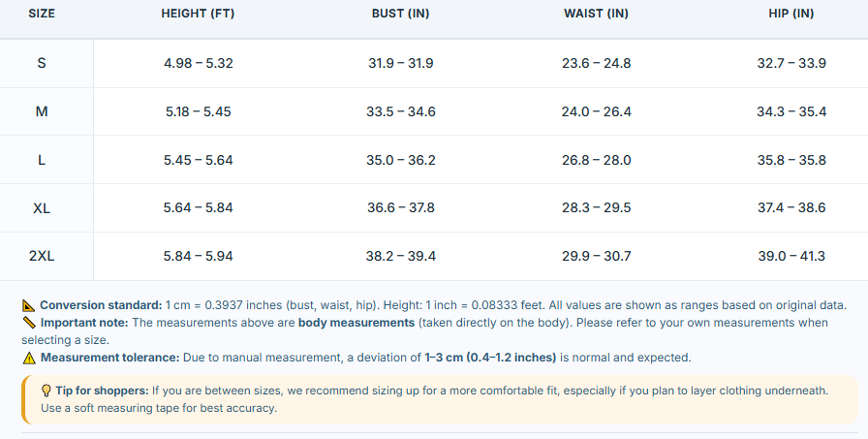Screen dimensions: 868x439
Task: Click the bold body measurements text
Action: 356,323
